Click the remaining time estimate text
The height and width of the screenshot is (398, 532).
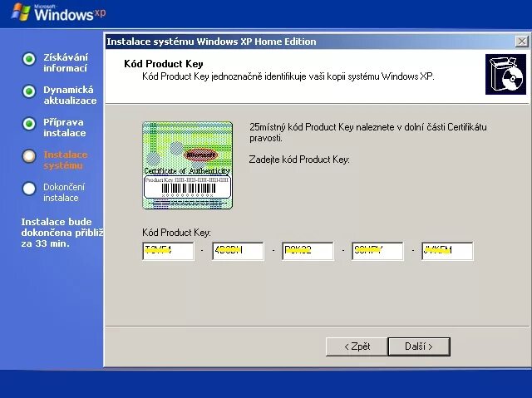pos(62,233)
